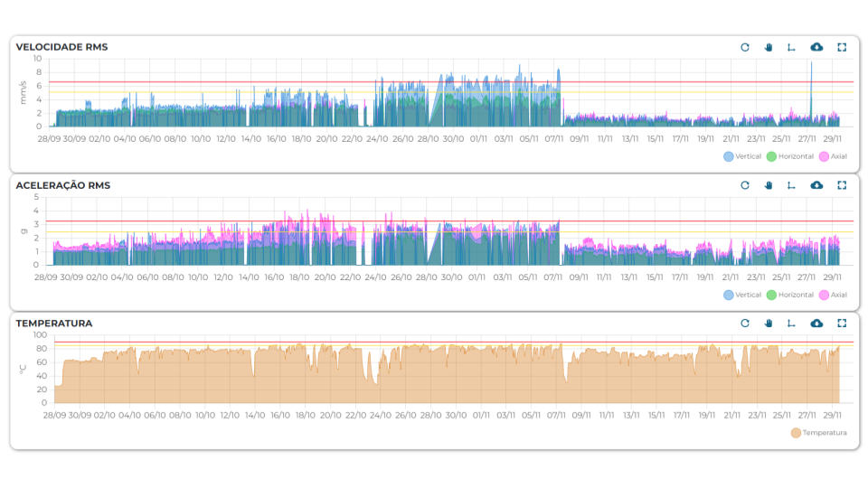
Task: Click red alarm line in Aceleração RMS
Action: [x=449, y=221]
